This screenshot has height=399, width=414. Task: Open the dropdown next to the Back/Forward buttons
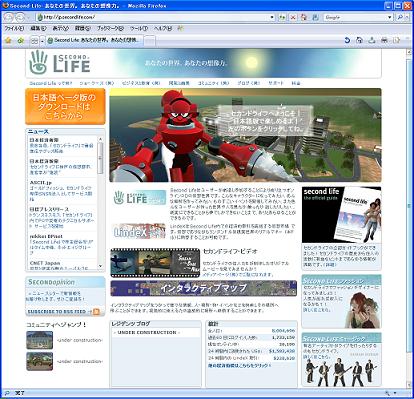click(x=29, y=17)
